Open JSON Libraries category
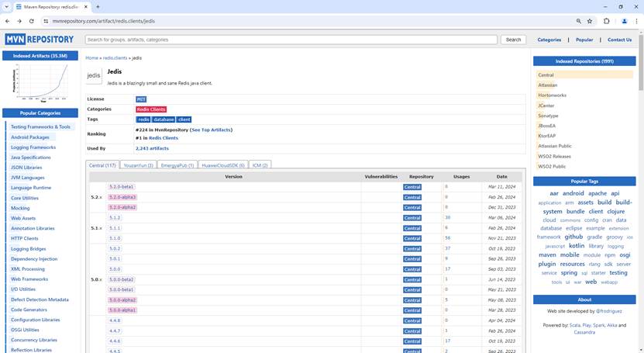 coord(26,168)
